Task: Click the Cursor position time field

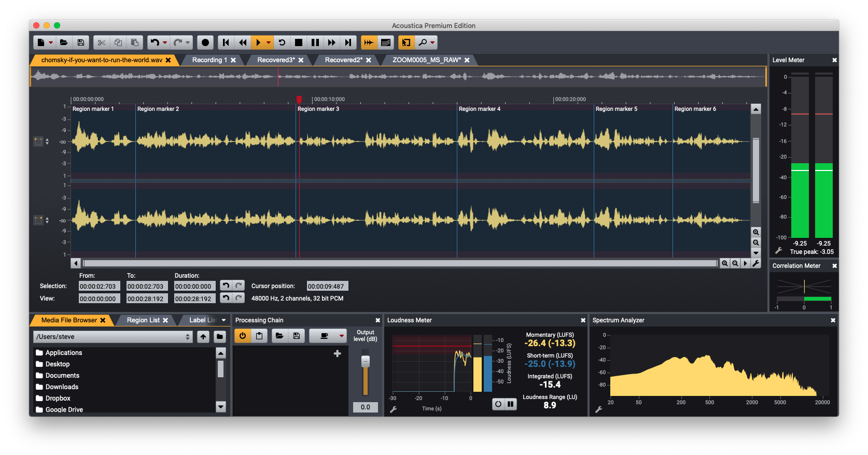Action: point(327,286)
